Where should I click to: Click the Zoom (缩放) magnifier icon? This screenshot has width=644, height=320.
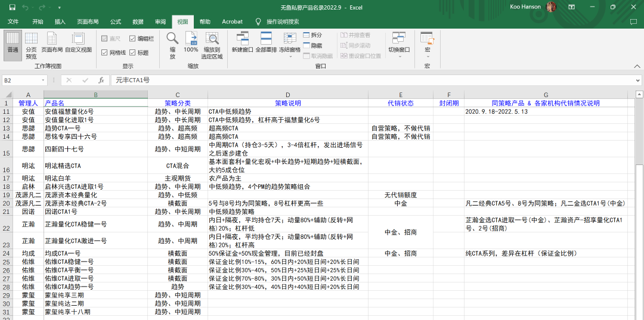coord(172,39)
